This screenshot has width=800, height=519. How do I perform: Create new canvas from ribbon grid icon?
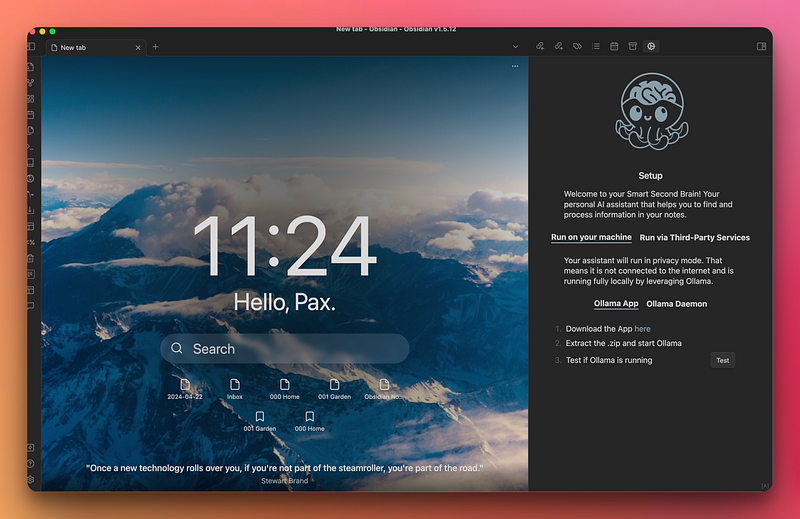[31, 98]
